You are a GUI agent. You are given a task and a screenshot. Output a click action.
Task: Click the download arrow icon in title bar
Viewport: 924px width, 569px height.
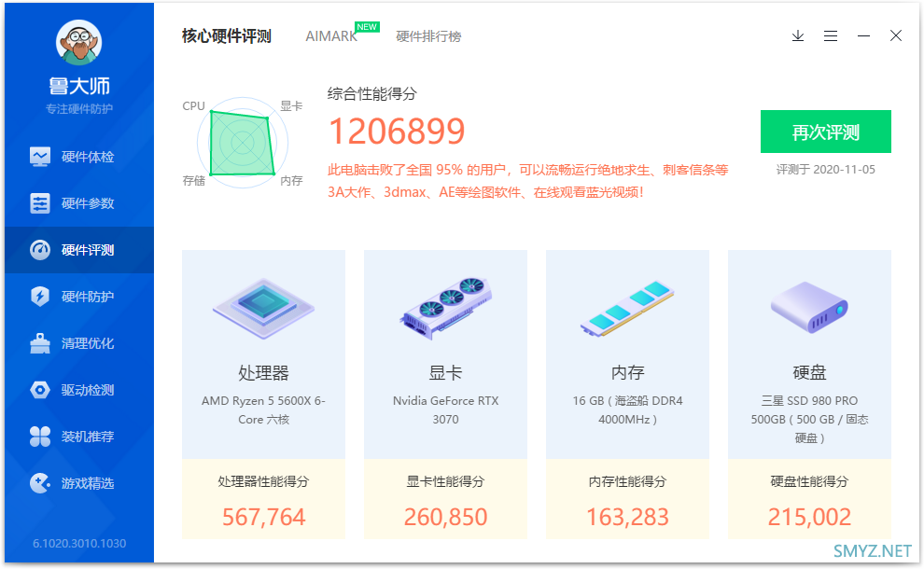[798, 36]
